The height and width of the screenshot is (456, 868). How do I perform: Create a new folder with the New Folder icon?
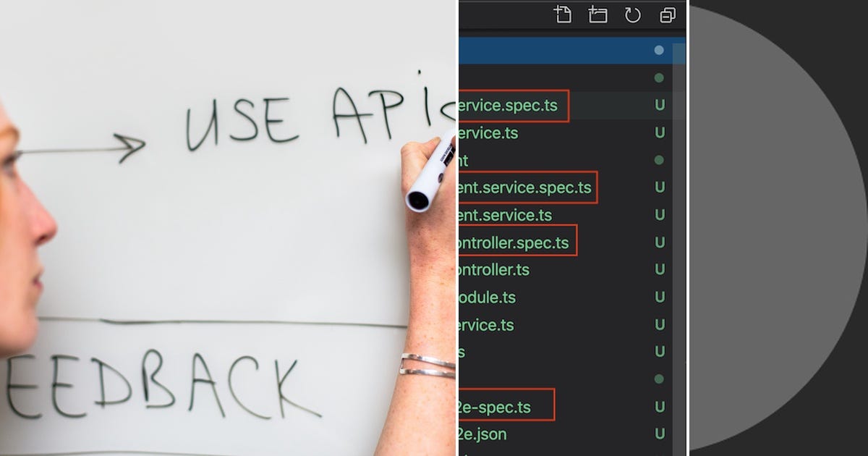pyautogui.click(x=598, y=13)
